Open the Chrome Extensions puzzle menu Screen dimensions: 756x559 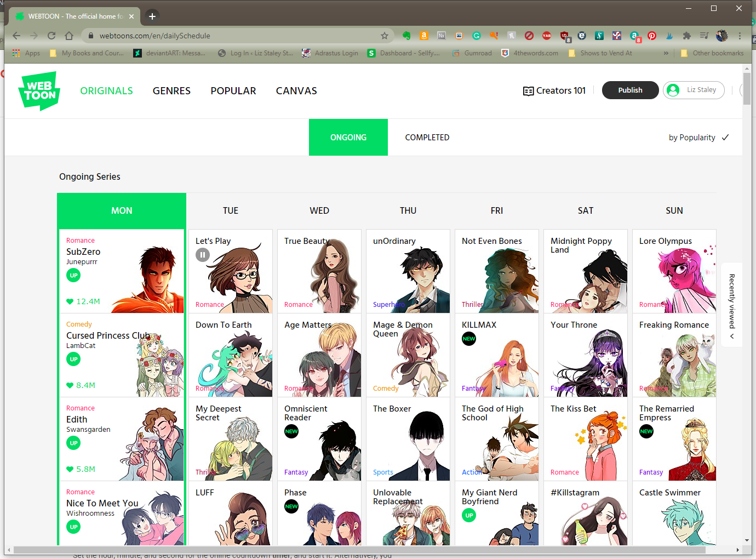tap(687, 36)
